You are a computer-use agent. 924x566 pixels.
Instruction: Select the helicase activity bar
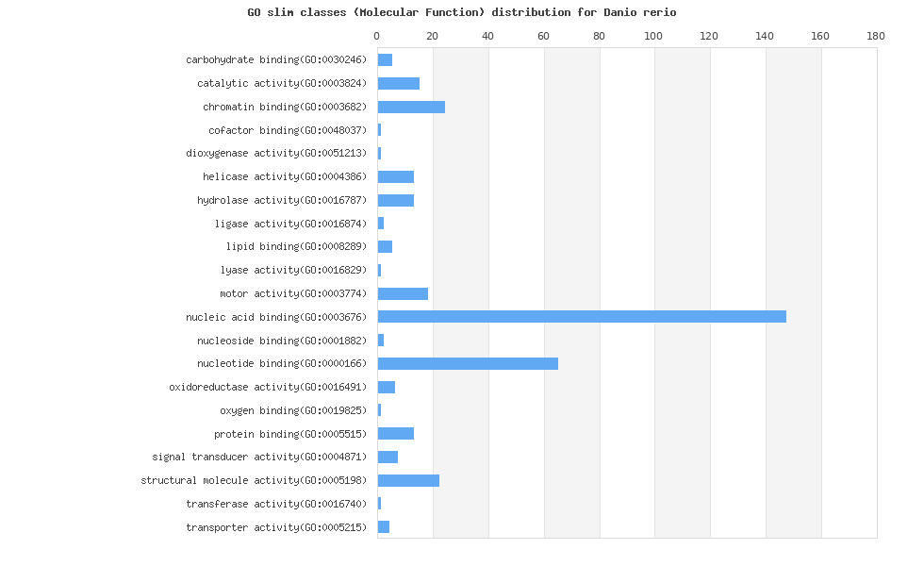coord(396,176)
